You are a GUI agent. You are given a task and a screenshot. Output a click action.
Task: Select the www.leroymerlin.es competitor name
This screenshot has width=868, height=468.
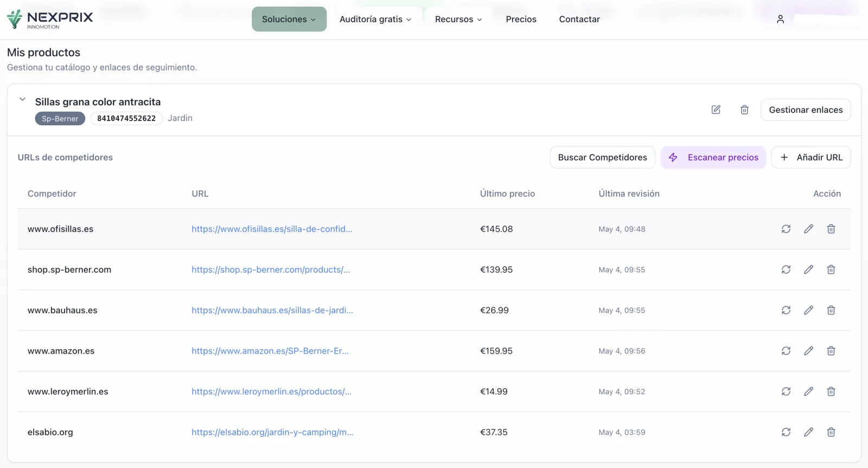pyautogui.click(x=68, y=392)
